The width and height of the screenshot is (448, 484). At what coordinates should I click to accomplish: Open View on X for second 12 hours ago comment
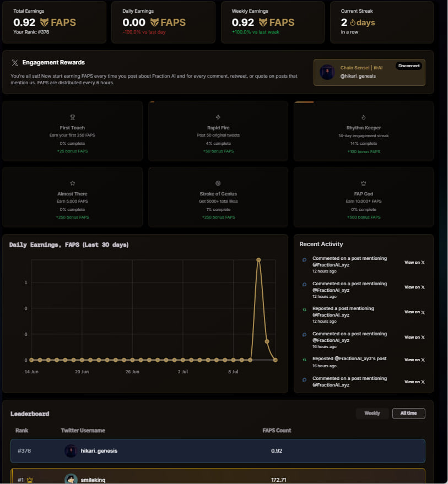(414, 287)
